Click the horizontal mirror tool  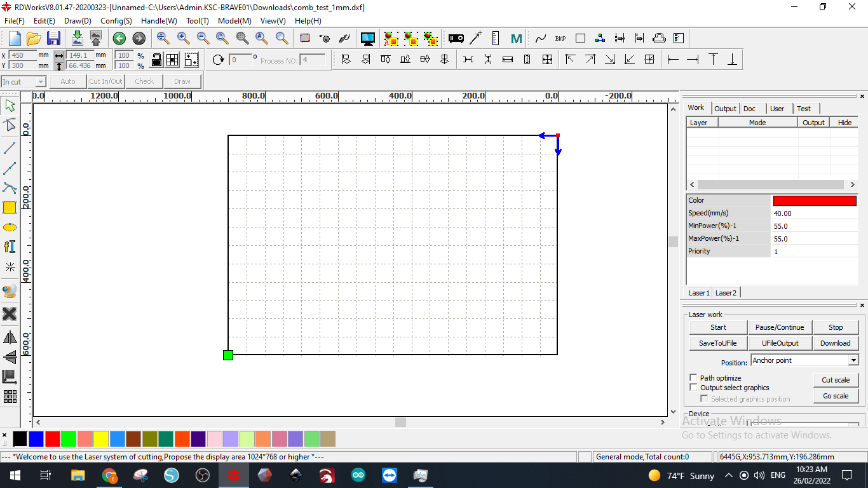coord(10,337)
